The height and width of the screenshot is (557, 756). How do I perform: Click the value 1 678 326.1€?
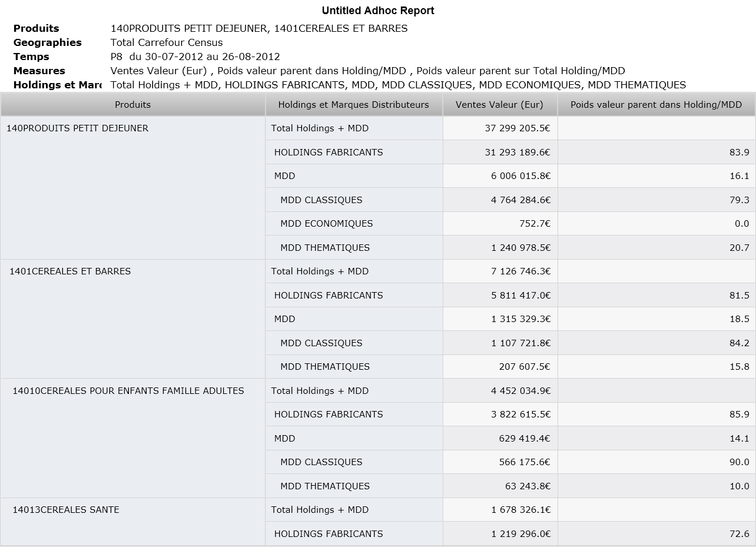520,510
